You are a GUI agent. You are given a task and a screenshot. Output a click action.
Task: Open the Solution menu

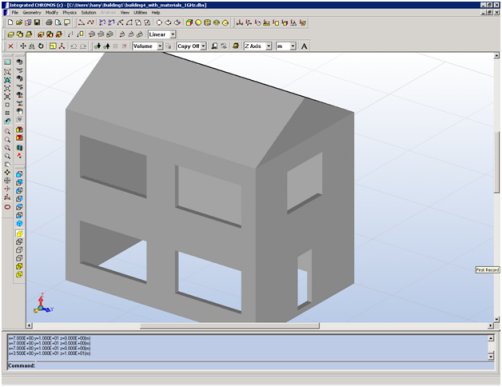(89, 13)
